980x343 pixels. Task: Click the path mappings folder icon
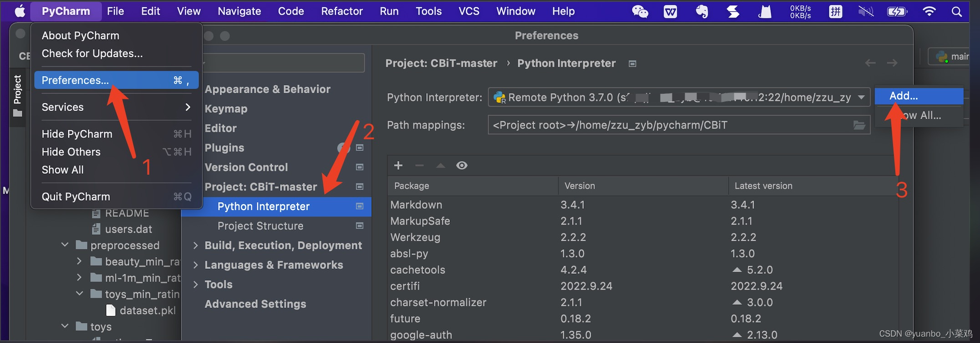coord(859,125)
